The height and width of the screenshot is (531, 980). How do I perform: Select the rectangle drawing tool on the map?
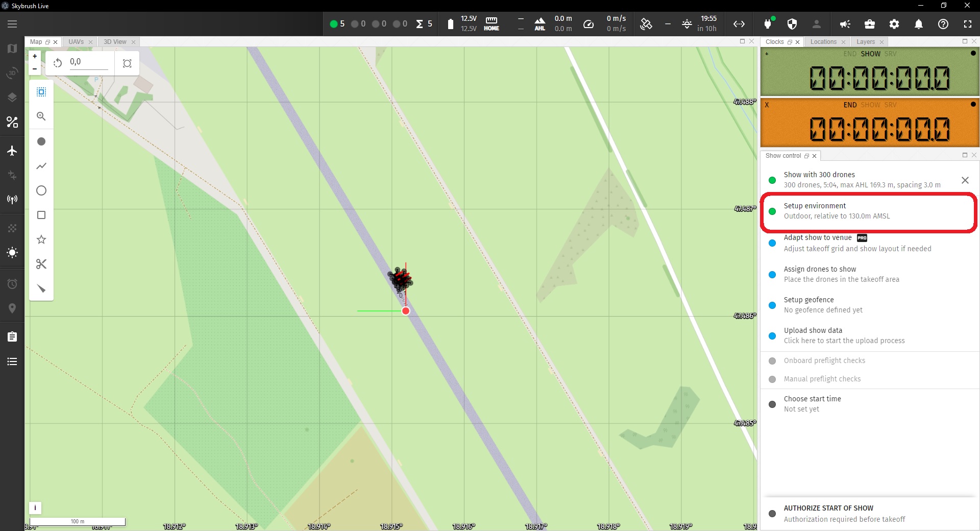click(40, 215)
